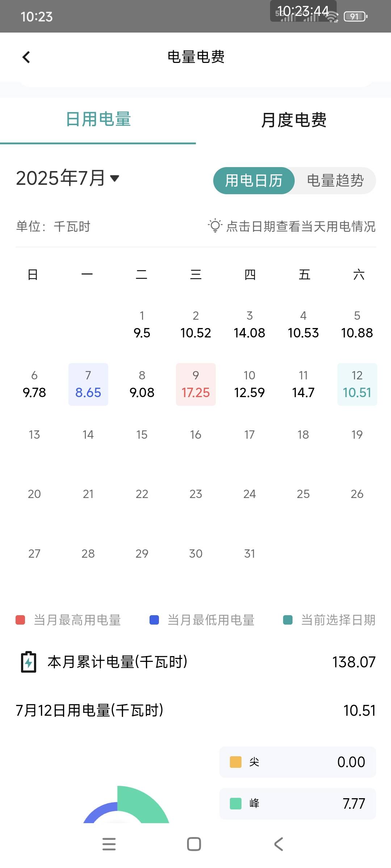
Task: Tap the 峰 usage row 7.77
Action: 298,804
